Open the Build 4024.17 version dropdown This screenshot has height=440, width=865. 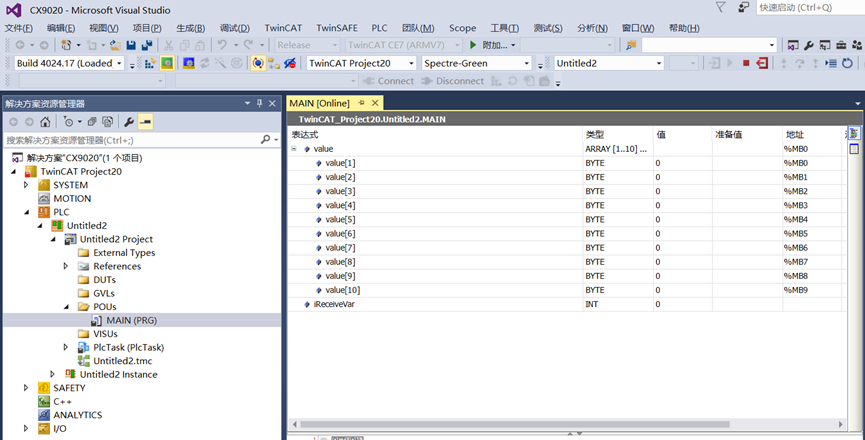(x=120, y=63)
